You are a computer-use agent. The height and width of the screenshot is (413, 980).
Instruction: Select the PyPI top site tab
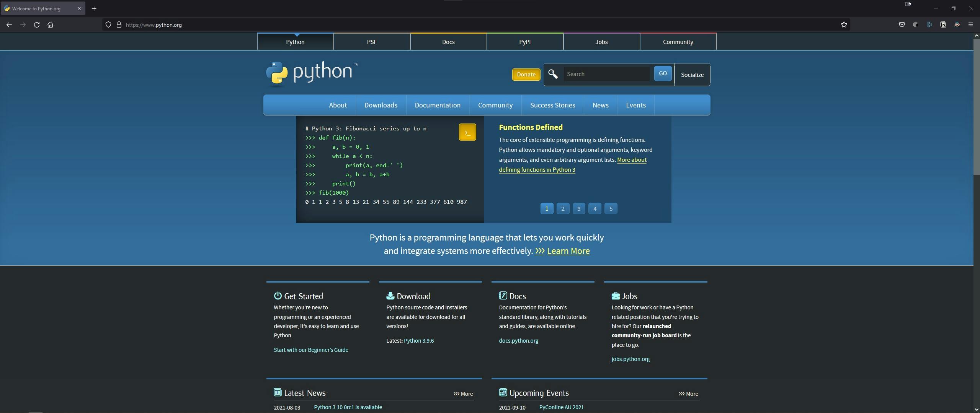tap(525, 42)
